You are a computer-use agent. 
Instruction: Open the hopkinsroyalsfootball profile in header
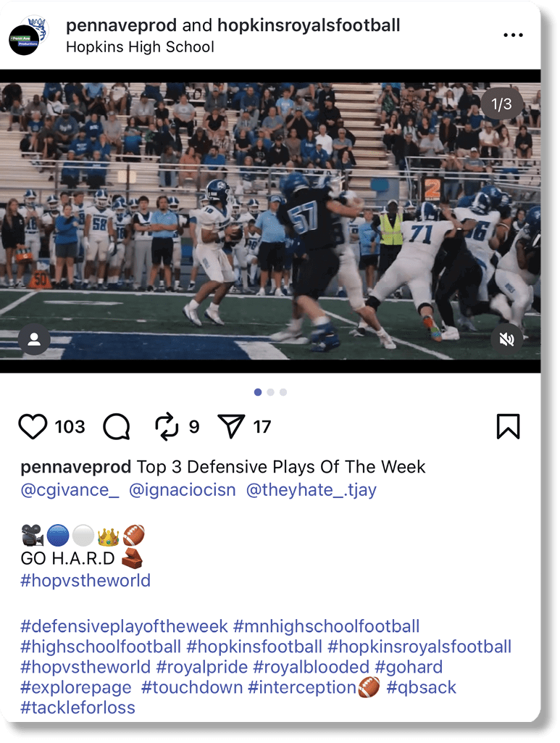click(309, 25)
